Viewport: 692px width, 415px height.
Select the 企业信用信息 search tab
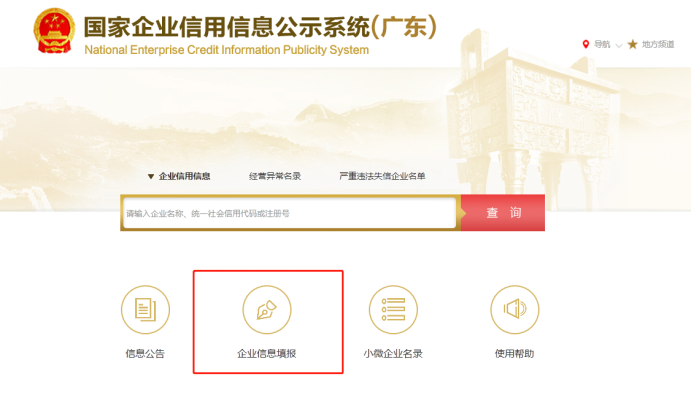[184, 176]
